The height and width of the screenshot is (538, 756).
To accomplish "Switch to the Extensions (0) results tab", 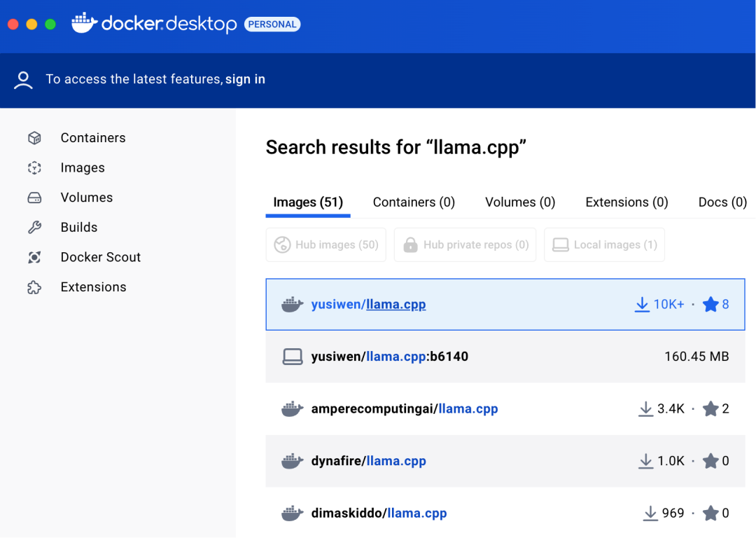I will point(626,202).
